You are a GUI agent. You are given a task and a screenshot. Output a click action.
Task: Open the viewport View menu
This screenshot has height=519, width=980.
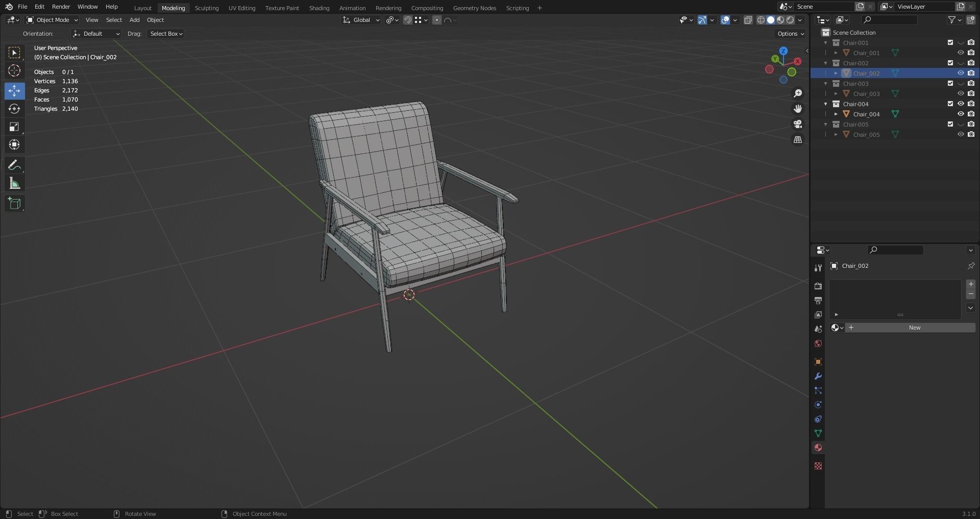(x=92, y=20)
